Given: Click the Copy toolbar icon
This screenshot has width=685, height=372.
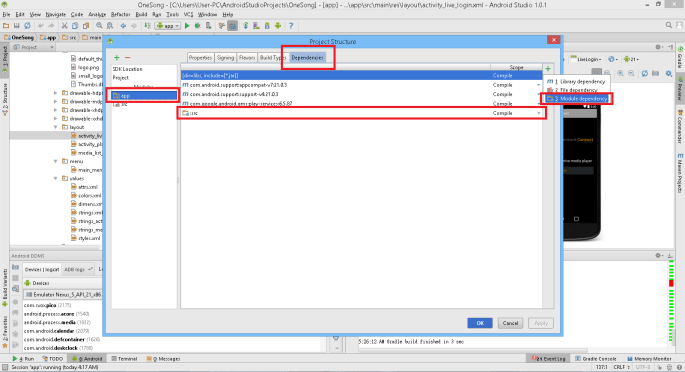Looking at the screenshot, I should (x=75, y=26).
